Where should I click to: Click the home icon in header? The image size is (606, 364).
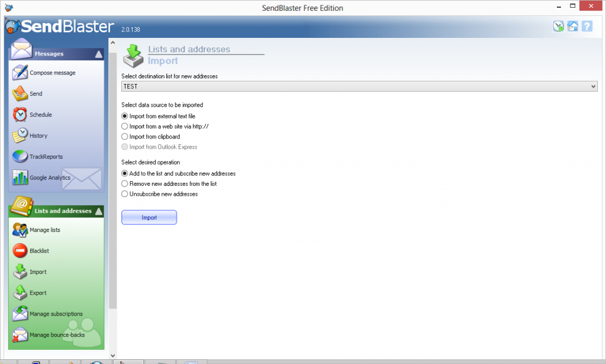coord(572,26)
